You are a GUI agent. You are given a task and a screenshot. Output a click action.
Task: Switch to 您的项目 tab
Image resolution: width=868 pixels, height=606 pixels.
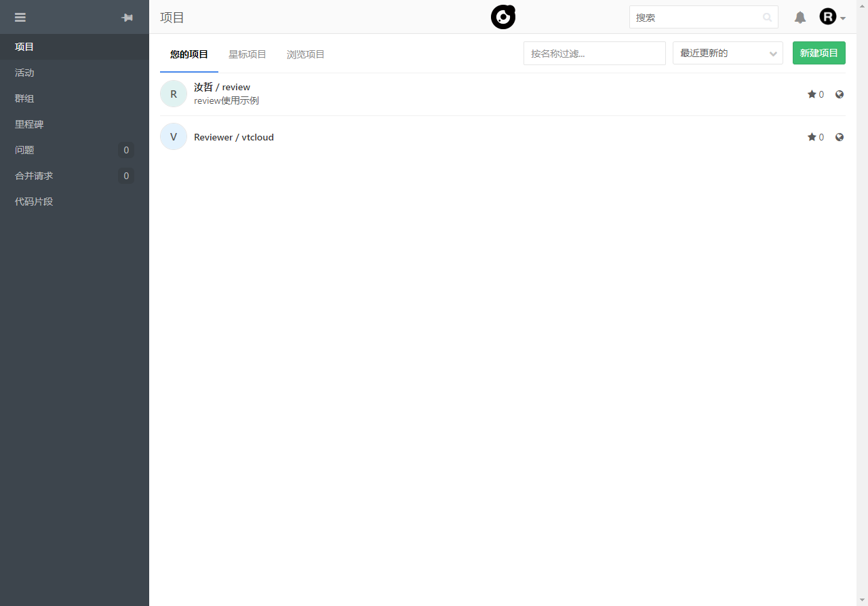point(189,54)
